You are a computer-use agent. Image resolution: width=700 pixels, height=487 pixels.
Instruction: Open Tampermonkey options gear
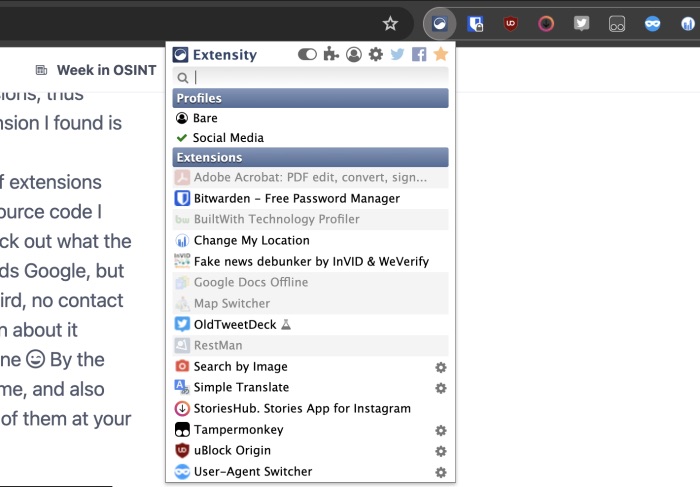(x=441, y=430)
